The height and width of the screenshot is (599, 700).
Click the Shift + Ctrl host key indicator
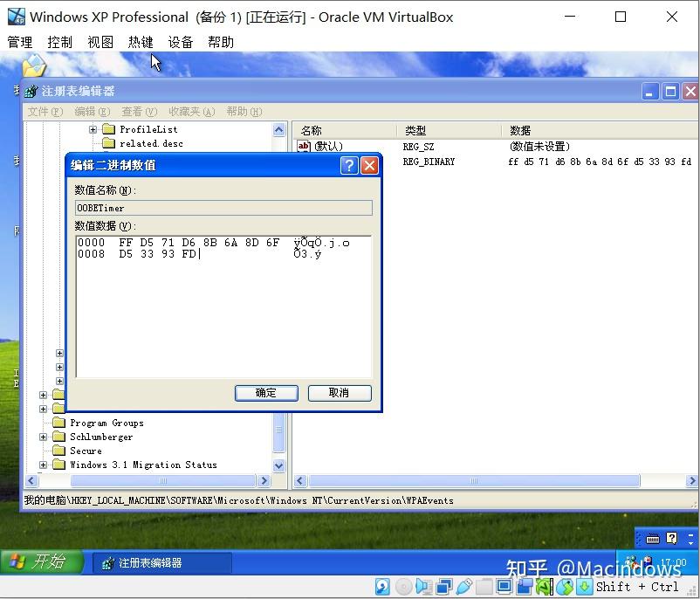coord(636,587)
